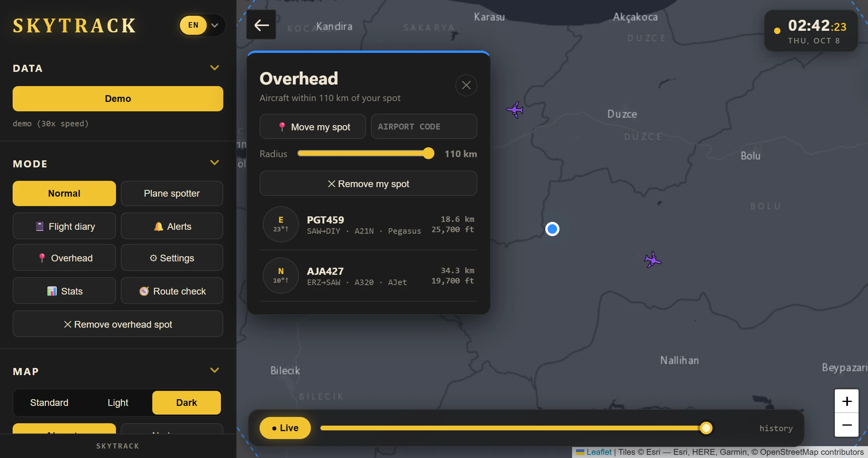Screen dimensions: 868x458
Task: Click the history timeline slider handle
Action: click(x=706, y=428)
